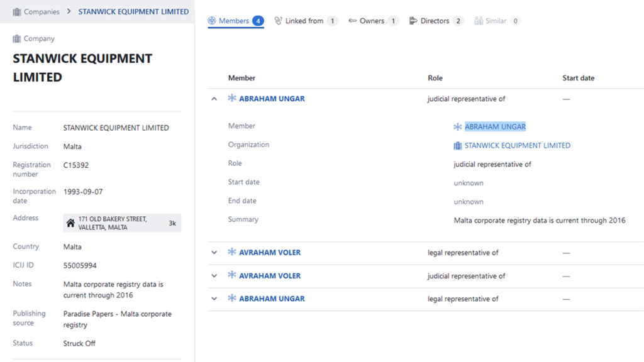
Task: Select registration number C15392
Action: (76, 165)
